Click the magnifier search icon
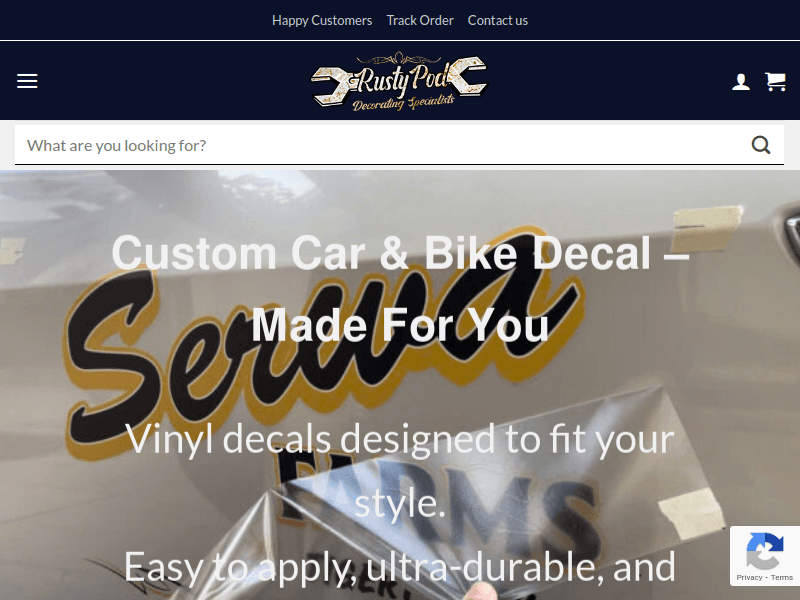Screen dimensions: 800x600 click(x=761, y=145)
